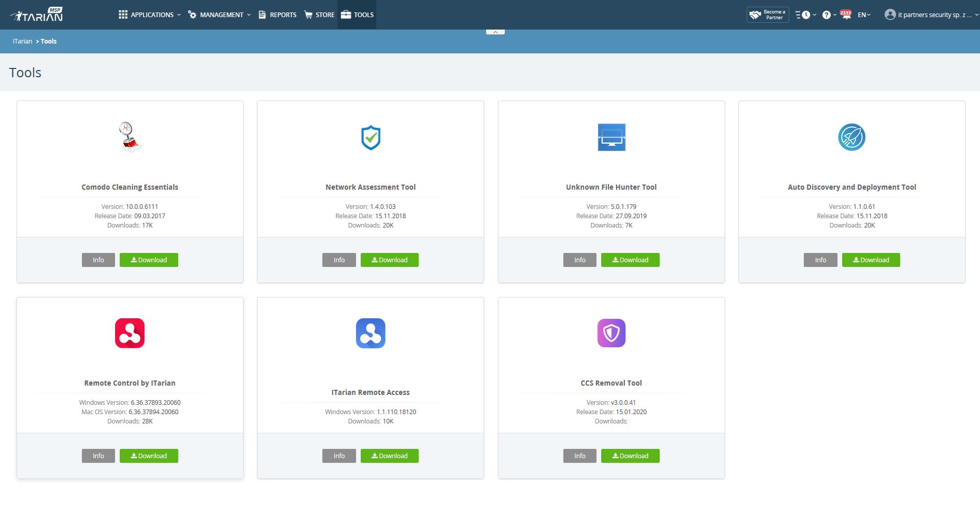The width and height of the screenshot is (980, 523).
Task: Click Info for CCS Removal Tool
Action: pos(580,456)
